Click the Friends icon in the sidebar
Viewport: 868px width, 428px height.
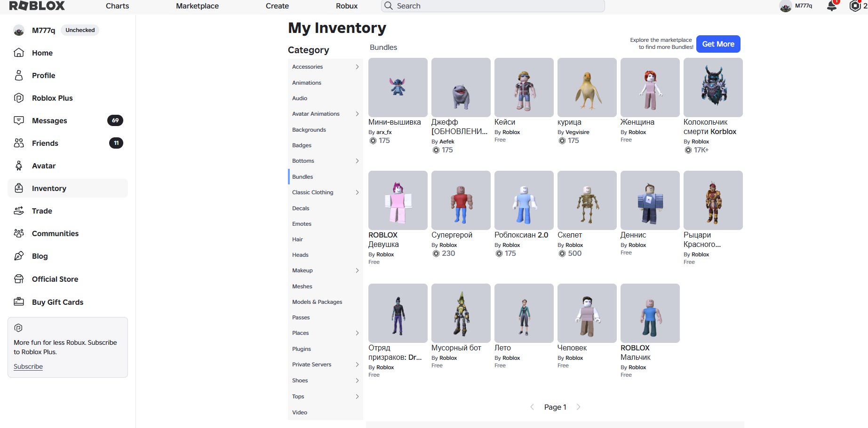click(x=19, y=143)
